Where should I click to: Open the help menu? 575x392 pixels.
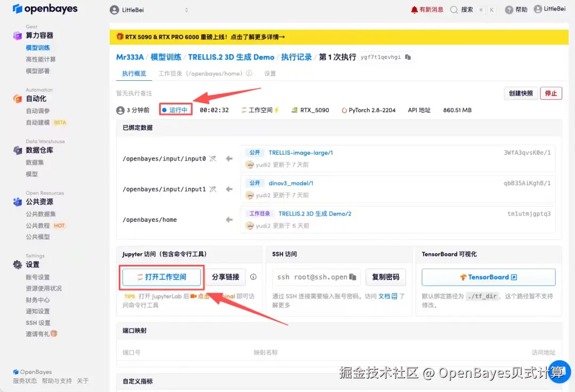tap(516, 10)
